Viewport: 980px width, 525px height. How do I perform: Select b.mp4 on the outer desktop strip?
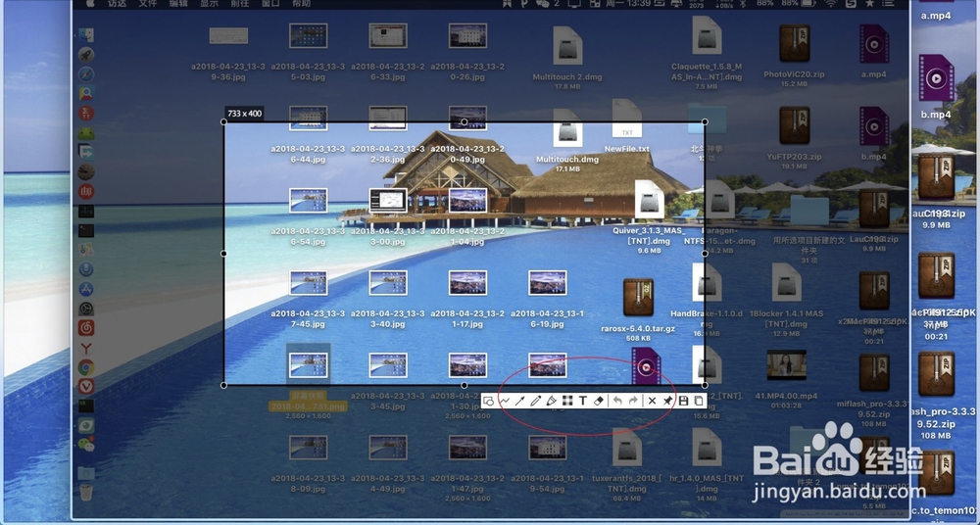click(x=936, y=78)
